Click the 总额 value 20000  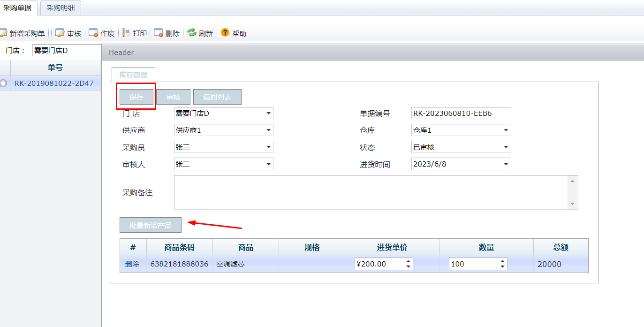point(549,264)
